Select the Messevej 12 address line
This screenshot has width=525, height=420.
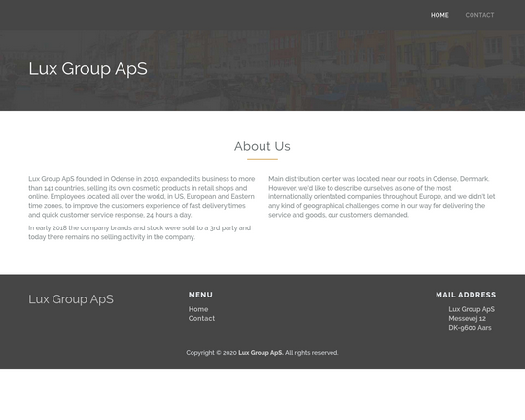pyautogui.click(x=467, y=319)
